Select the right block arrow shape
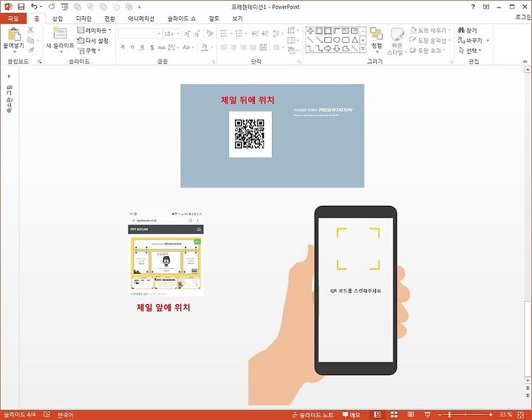 click(328, 49)
